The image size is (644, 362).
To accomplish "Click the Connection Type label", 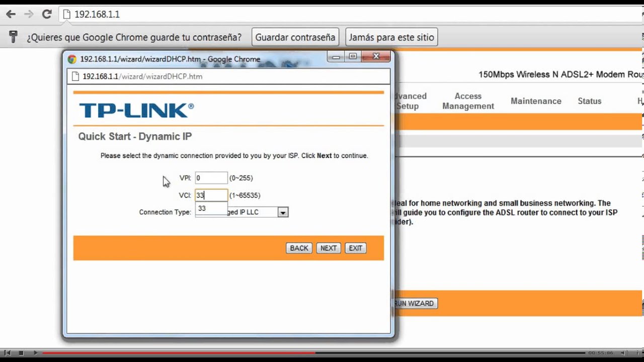I will pos(165,212).
